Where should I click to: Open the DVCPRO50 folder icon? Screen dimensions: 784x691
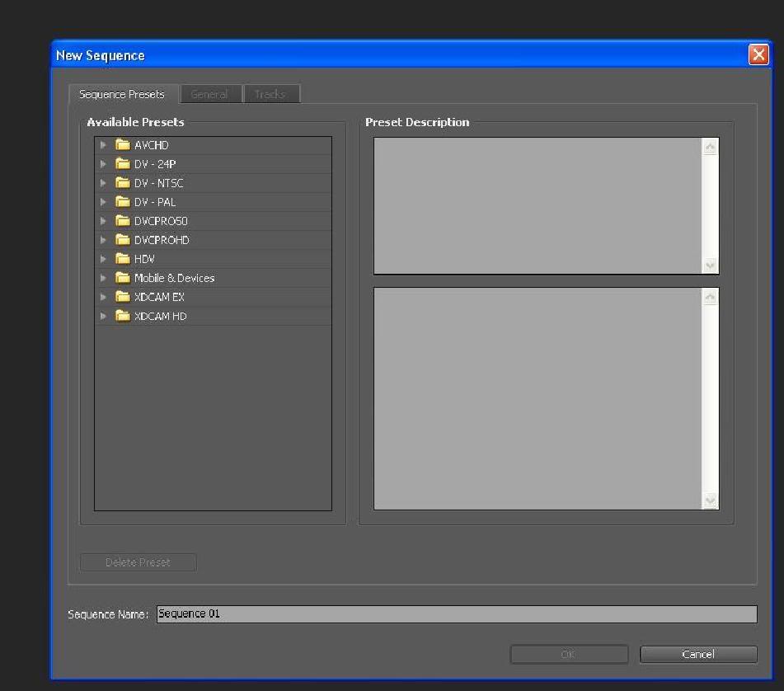coord(122,220)
